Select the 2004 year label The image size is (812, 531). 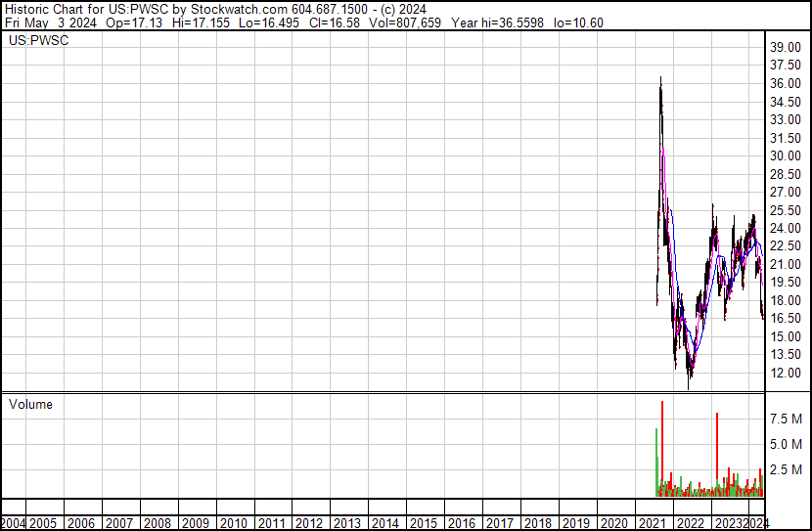pyautogui.click(x=14, y=523)
